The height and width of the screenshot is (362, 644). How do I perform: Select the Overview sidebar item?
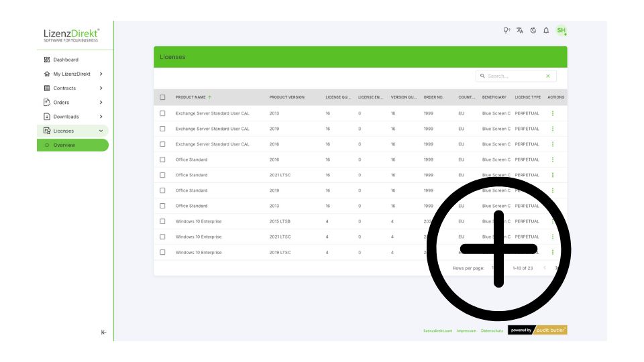[x=64, y=145]
